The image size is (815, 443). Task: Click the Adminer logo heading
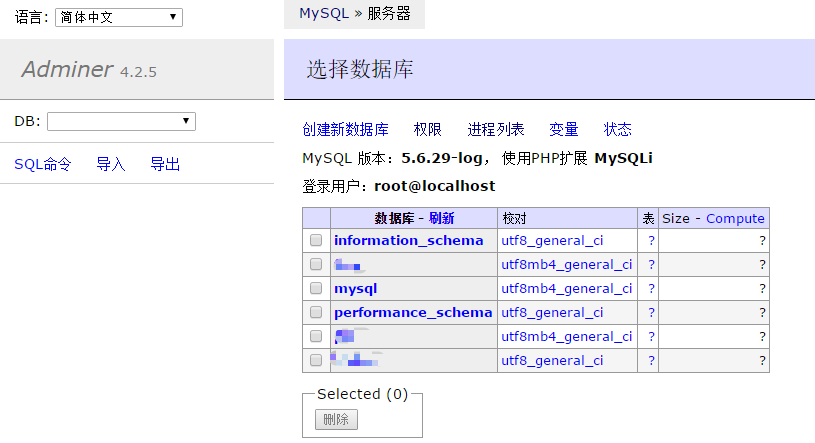[67, 69]
